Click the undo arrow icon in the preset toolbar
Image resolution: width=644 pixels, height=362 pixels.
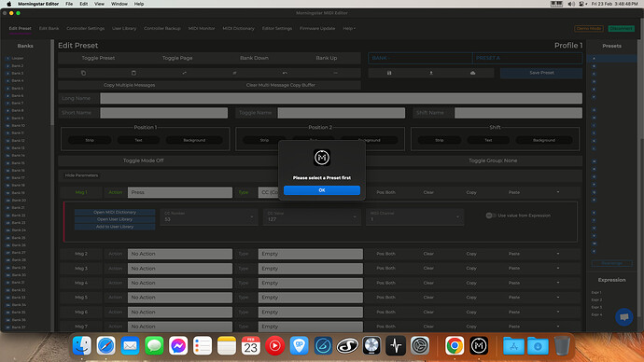[x=285, y=73]
